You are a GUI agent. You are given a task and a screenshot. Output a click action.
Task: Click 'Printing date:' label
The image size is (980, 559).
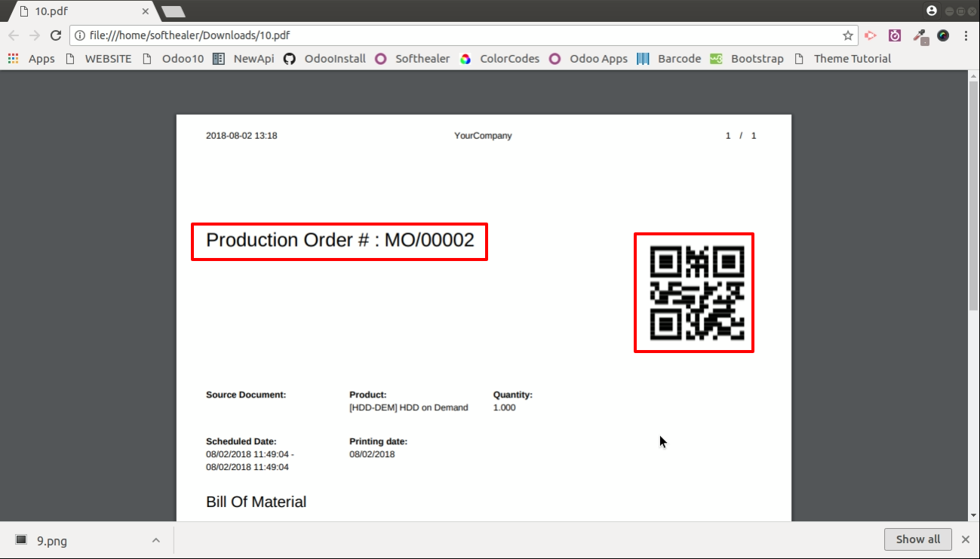pyautogui.click(x=378, y=441)
